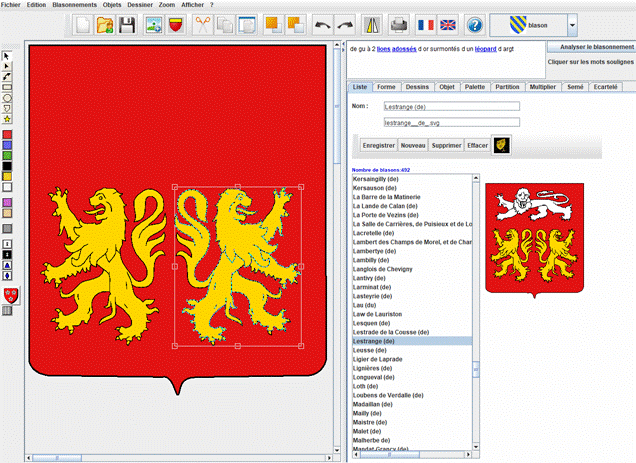636x463 pixels.
Task: Select the rectangle drawing tool
Action: [x=8, y=87]
